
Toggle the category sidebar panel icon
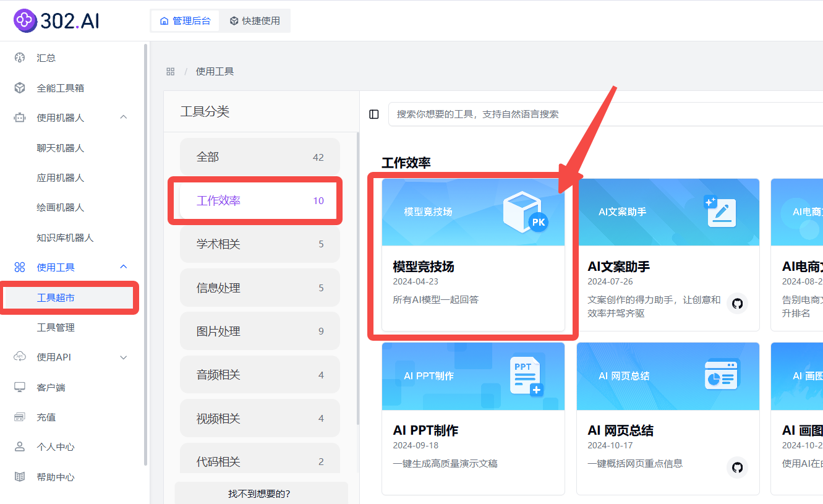[x=373, y=114]
